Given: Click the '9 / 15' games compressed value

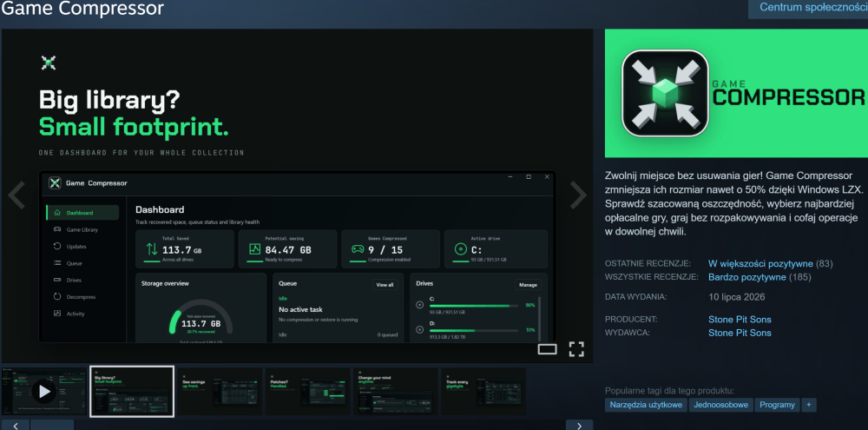Looking at the screenshot, I should click(x=386, y=250).
